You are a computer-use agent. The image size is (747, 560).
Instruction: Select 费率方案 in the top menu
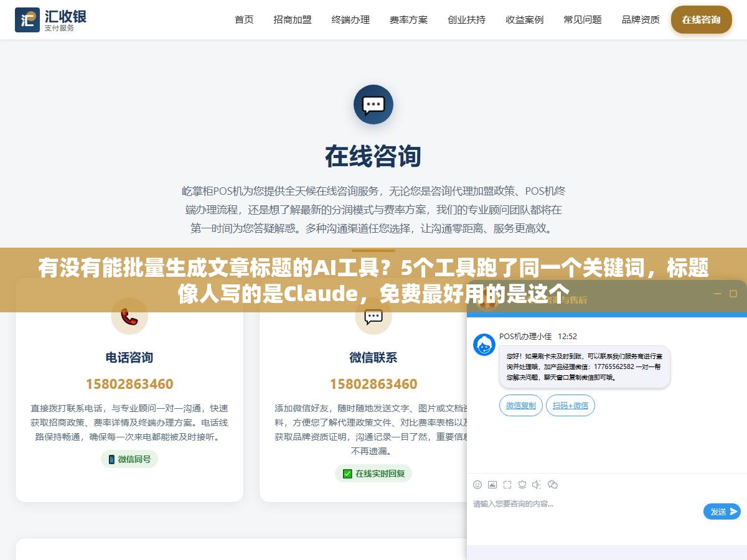(409, 19)
